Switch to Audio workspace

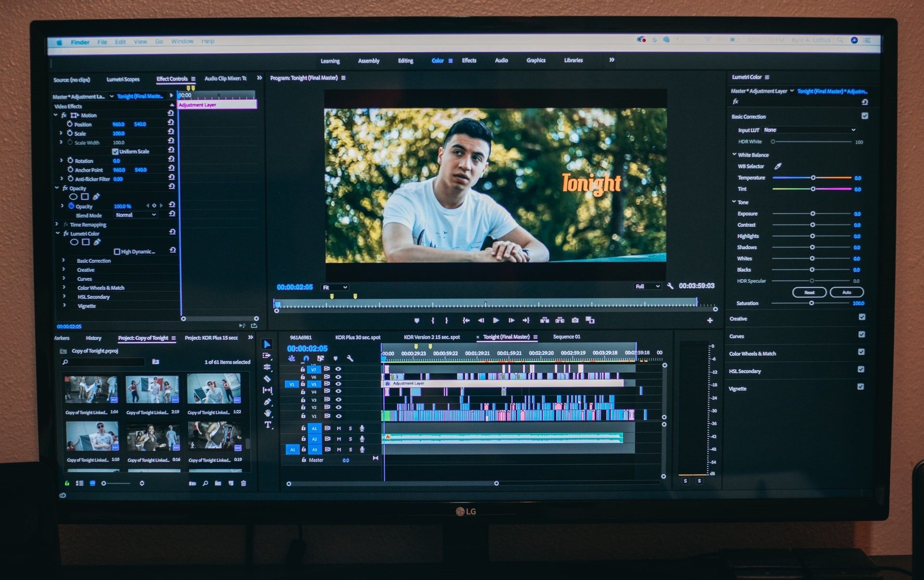point(501,61)
